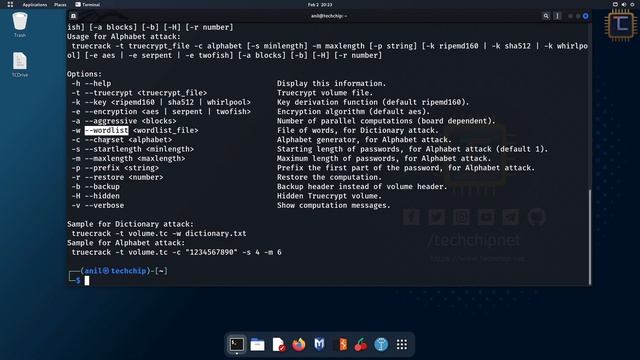Screen dimensions: 640x360
Task: Launch Burp Suite orange icon in dock
Action: 342,344
